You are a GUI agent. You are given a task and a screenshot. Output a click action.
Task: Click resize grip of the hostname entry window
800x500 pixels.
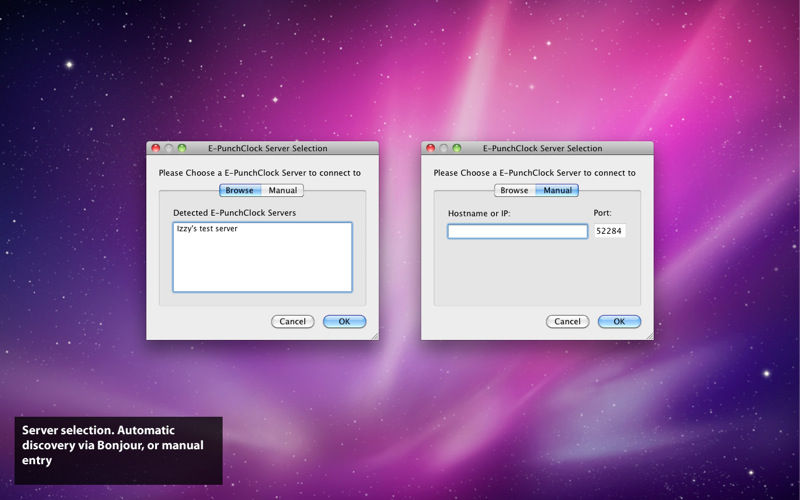click(x=649, y=335)
